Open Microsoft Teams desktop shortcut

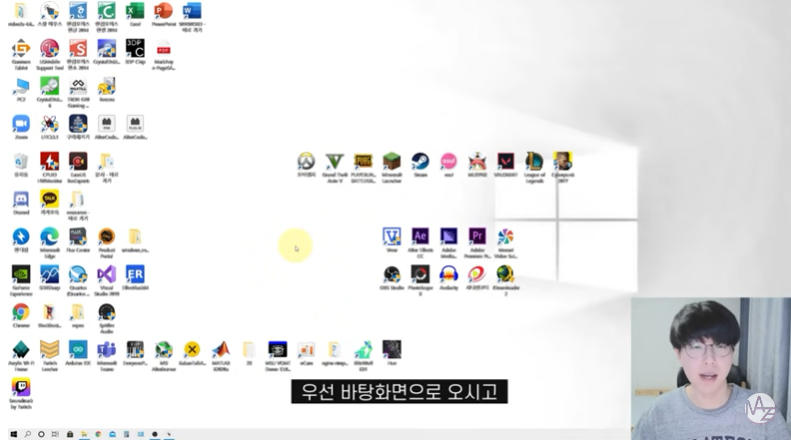point(106,356)
